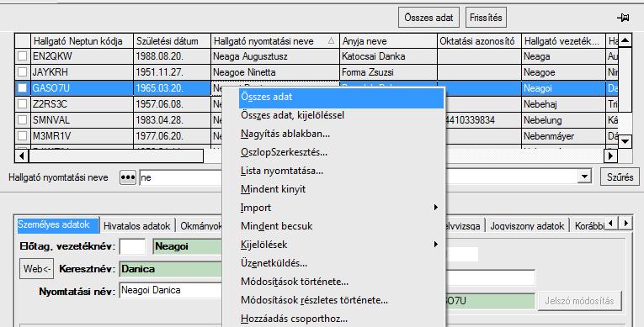Click the Nyomtatási név field
Screen dimensions: 644x327
(x=171, y=291)
